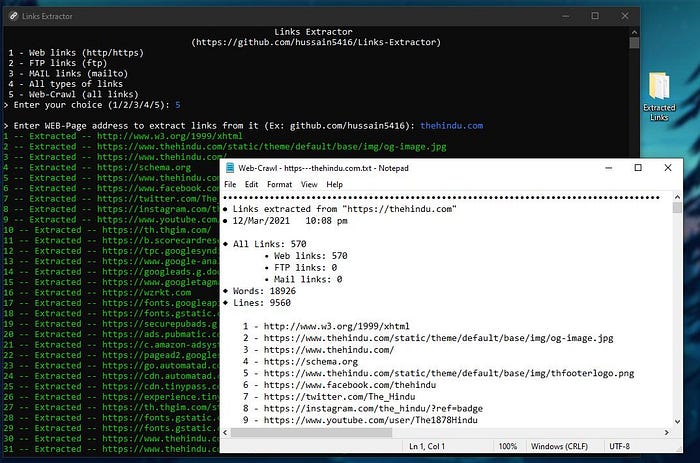700x463 pixels.
Task: Open the Notepad File menu
Action: 230,184
